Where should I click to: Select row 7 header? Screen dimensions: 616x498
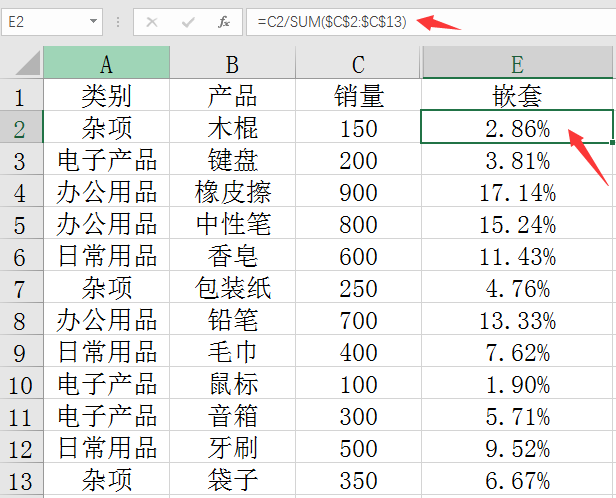[22, 289]
